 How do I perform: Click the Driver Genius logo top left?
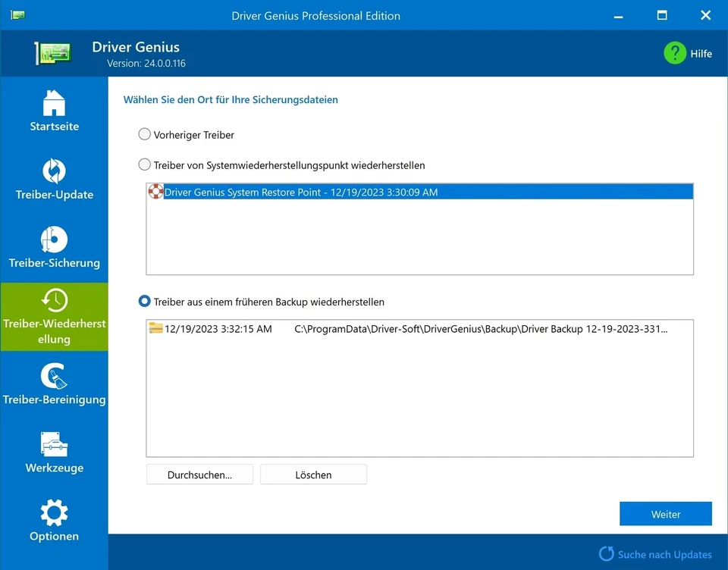tap(52, 51)
